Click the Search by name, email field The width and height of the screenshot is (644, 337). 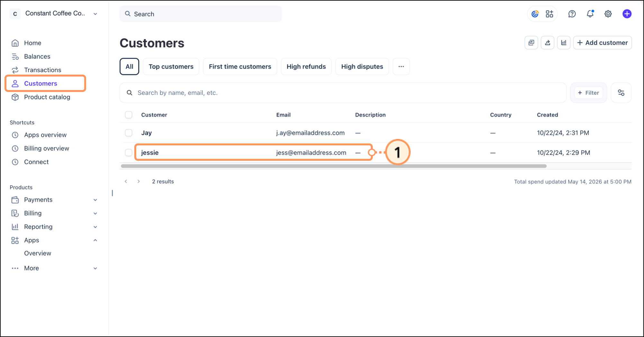click(x=343, y=93)
